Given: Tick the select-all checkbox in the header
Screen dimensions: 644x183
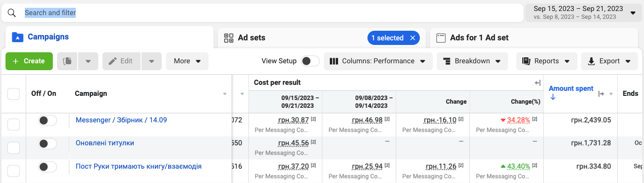Looking at the screenshot, I should tap(14, 94).
